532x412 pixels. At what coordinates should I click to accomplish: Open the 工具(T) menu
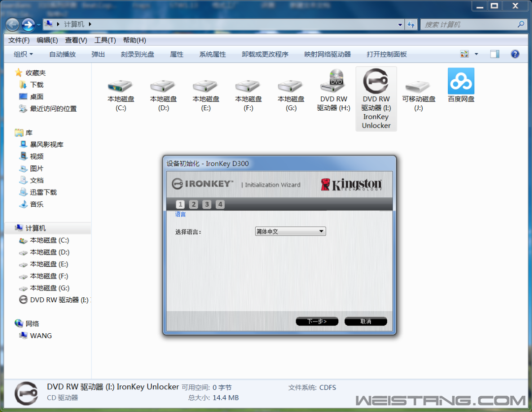105,40
